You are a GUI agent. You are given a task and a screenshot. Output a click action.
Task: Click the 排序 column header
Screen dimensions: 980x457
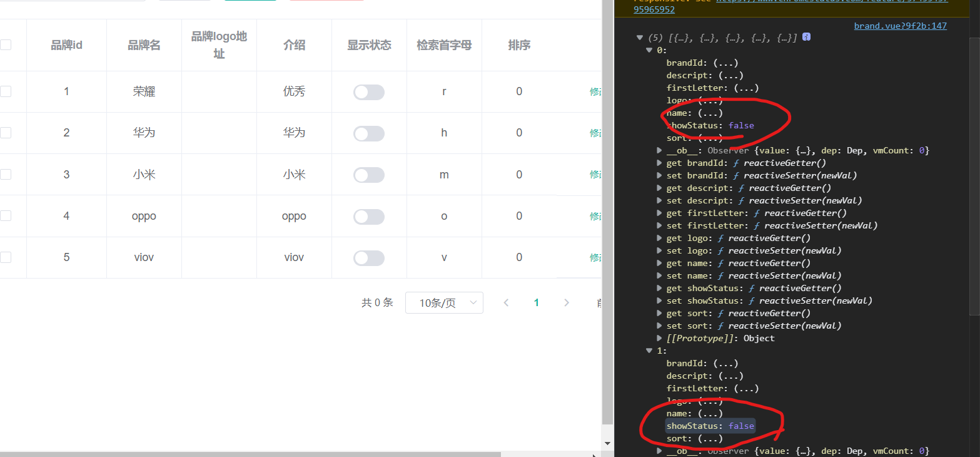pyautogui.click(x=519, y=45)
